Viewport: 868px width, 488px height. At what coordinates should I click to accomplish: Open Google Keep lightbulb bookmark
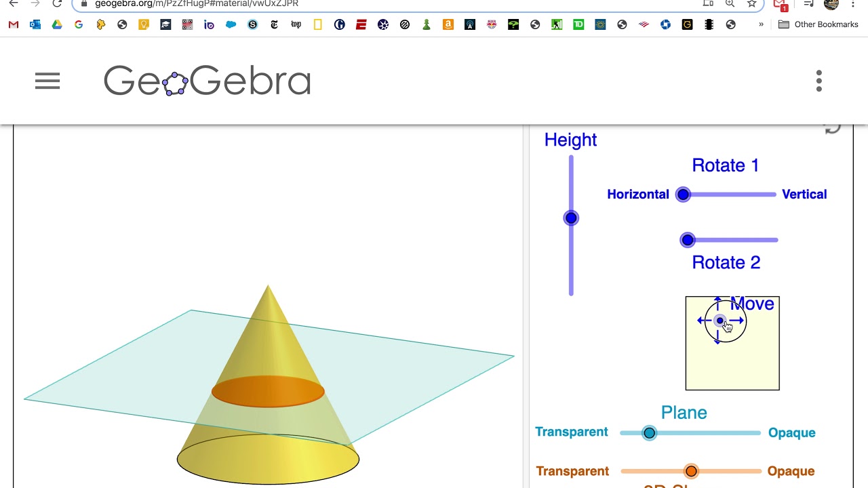point(144,24)
